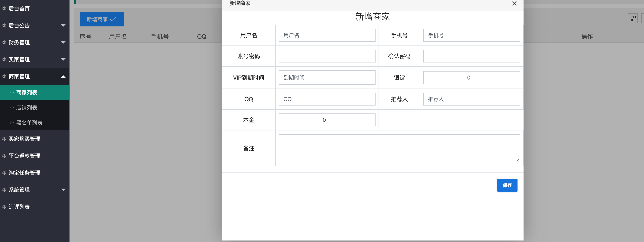Screen dimensions: 644x242
Task: Click the blue 新增商家 button
Action: click(x=102, y=19)
